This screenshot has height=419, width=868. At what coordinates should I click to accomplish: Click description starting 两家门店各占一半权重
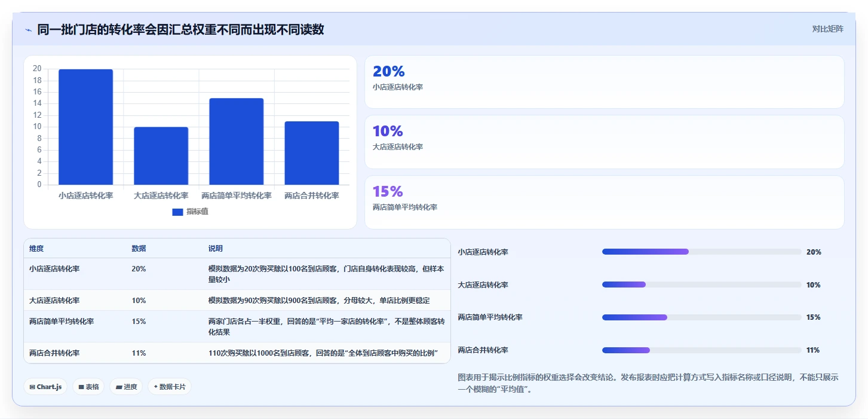tap(326, 327)
